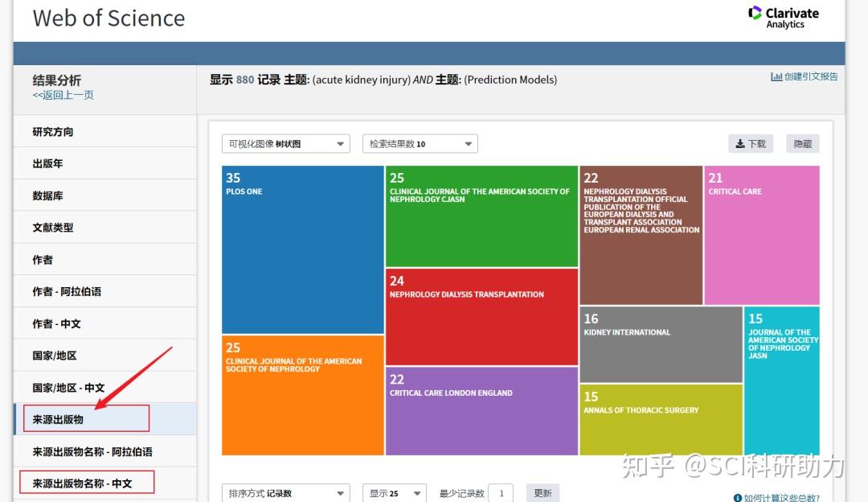Open the 排序方式 记录数 dropdown
868x502 pixels.
click(x=285, y=492)
